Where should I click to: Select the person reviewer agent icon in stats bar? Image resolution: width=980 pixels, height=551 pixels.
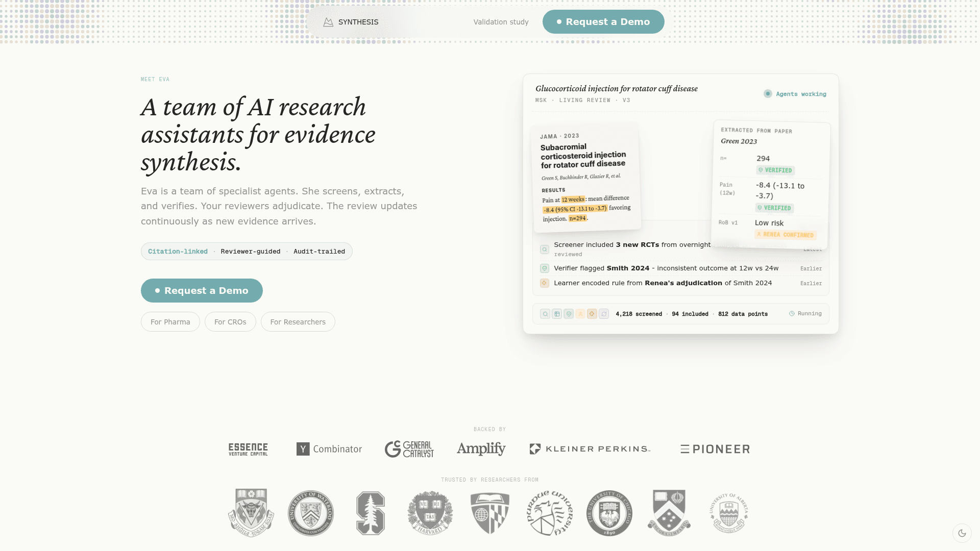tap(580, 314)
